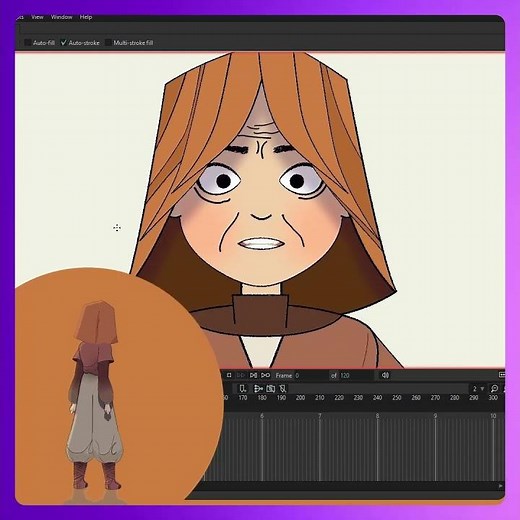Viewport: 520px width, 520px height.
Task: Click the play-with-circle loop icon
Action: (265, 375)
